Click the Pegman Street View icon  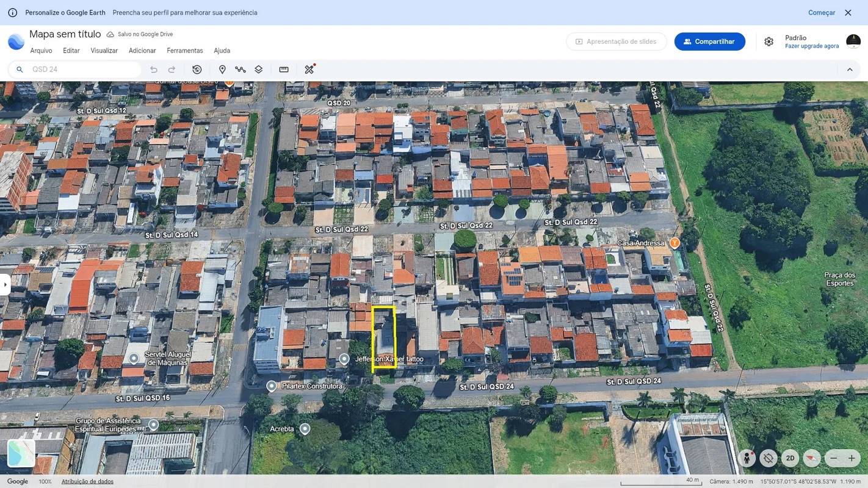pyautogui.click(x=747, y=458)
